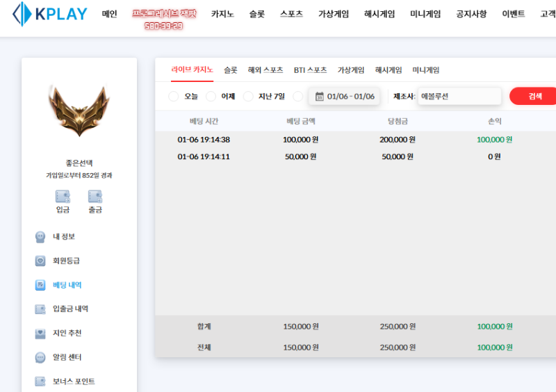Click the 입금 deposit wallet icon

63,197
